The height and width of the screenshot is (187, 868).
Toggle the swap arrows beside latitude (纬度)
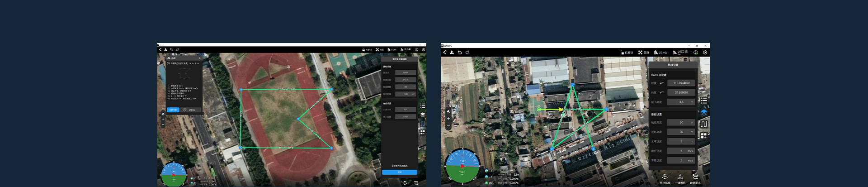(x=662, y=93)
